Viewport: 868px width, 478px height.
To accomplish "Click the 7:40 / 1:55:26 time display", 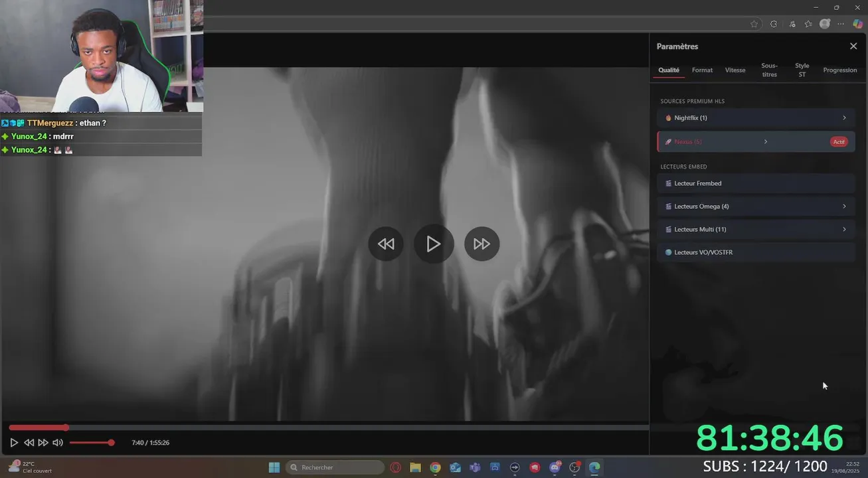I will (x=150, y=442).
